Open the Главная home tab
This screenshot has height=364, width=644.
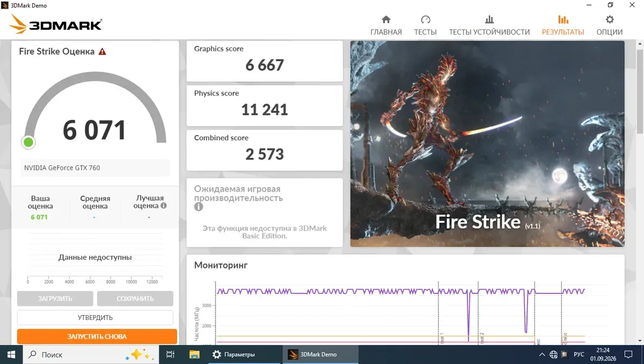[x=386, y=25]
